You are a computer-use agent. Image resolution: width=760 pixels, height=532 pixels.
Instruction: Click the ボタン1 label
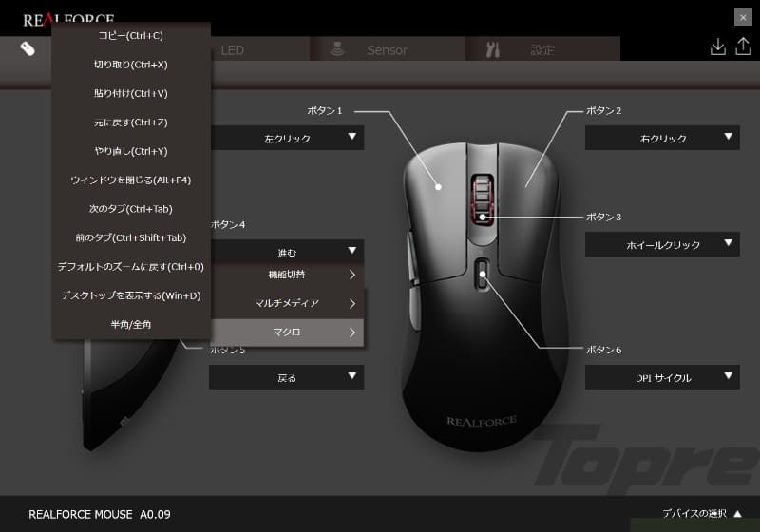click(x=325, y=110)
